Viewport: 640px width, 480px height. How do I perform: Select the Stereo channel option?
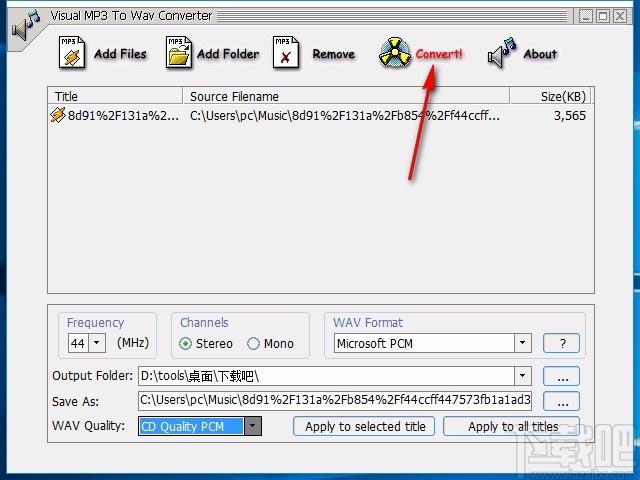(186, 343)
